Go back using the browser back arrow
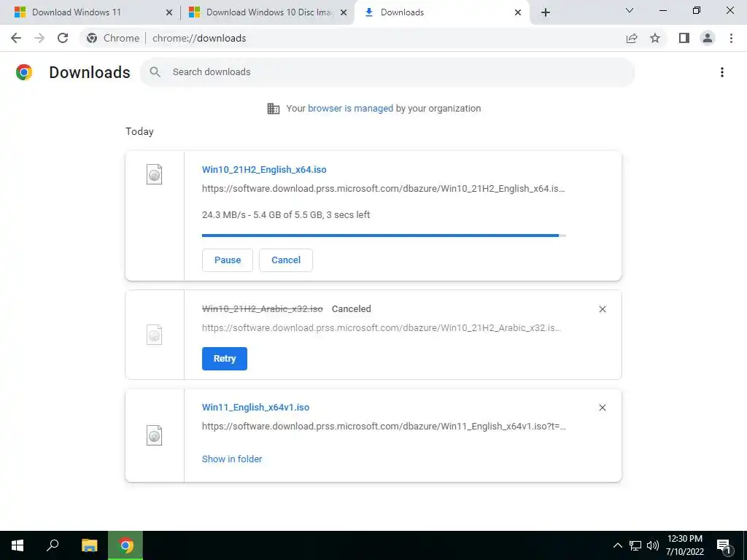The width and height of the screenshot is (747, 560). coord(16,38)
